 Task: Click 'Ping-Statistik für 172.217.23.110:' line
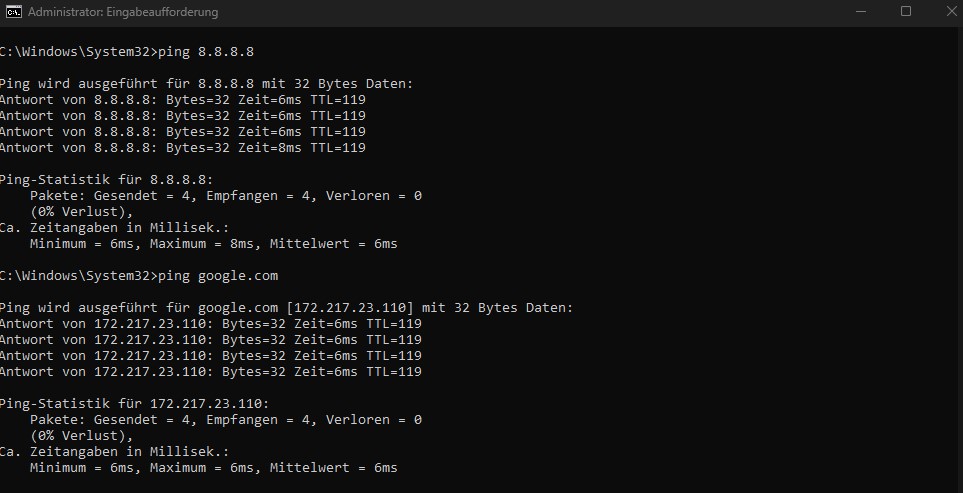coord(135,403)
